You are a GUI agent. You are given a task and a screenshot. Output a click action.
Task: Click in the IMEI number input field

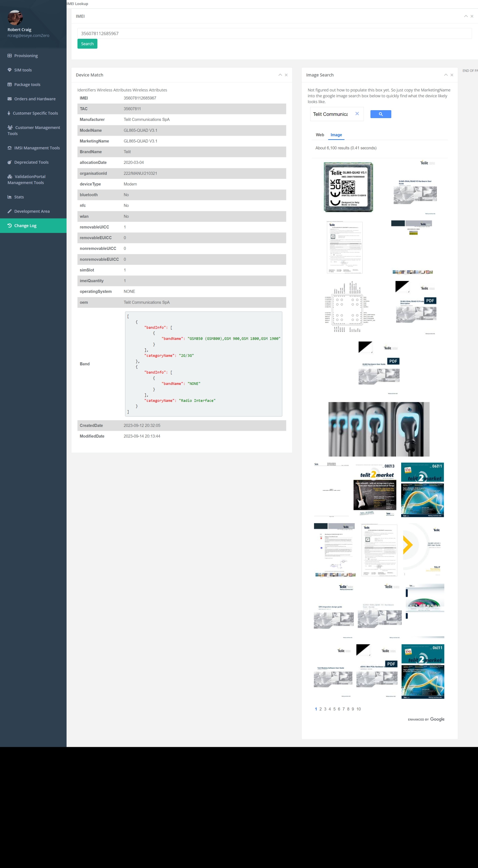(274, 33)
